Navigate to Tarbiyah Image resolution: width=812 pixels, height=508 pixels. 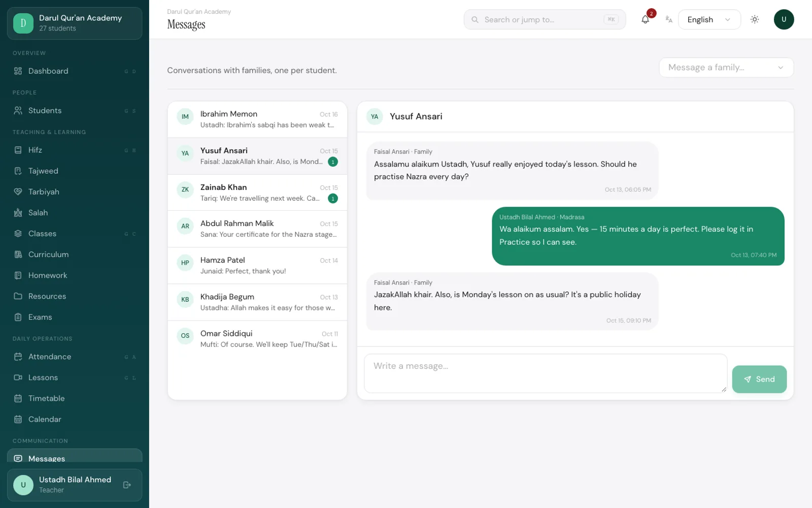click(75, 192)
